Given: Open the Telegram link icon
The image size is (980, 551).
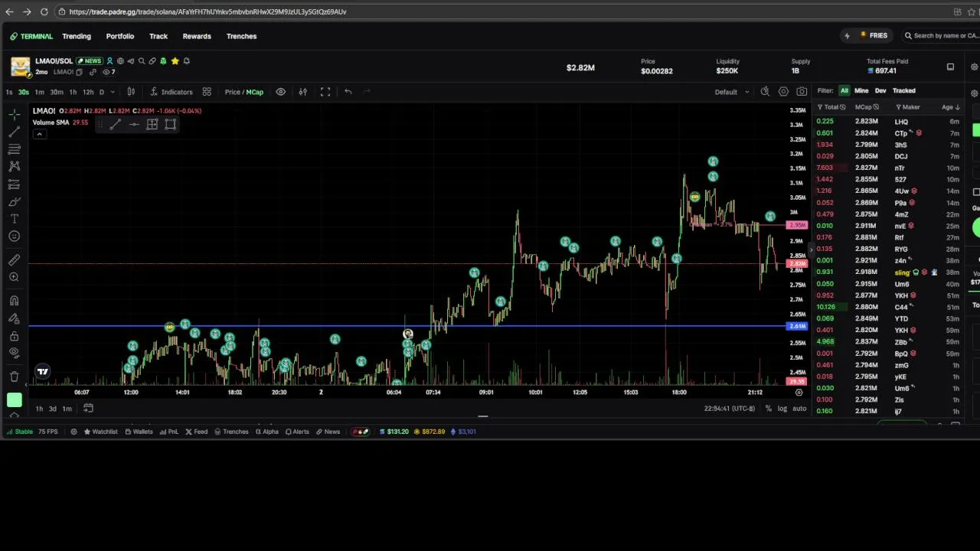Looking at the screenshot, I should pos(130,61).
